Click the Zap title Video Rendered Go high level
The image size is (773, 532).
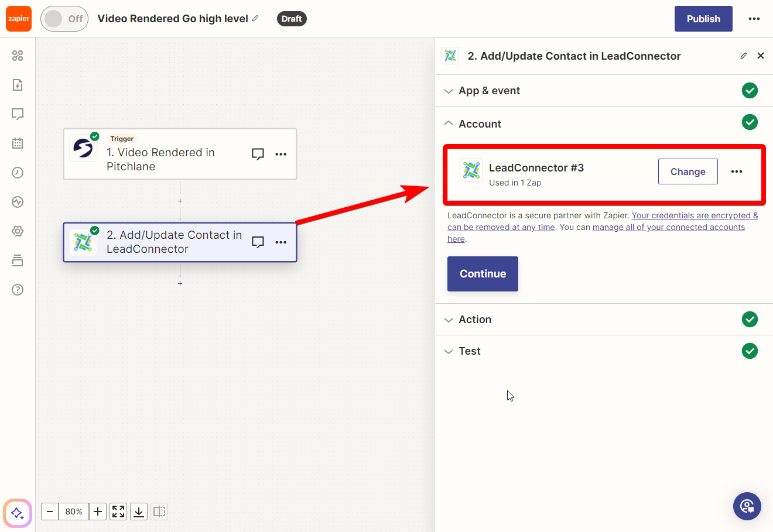click(173, 19)
